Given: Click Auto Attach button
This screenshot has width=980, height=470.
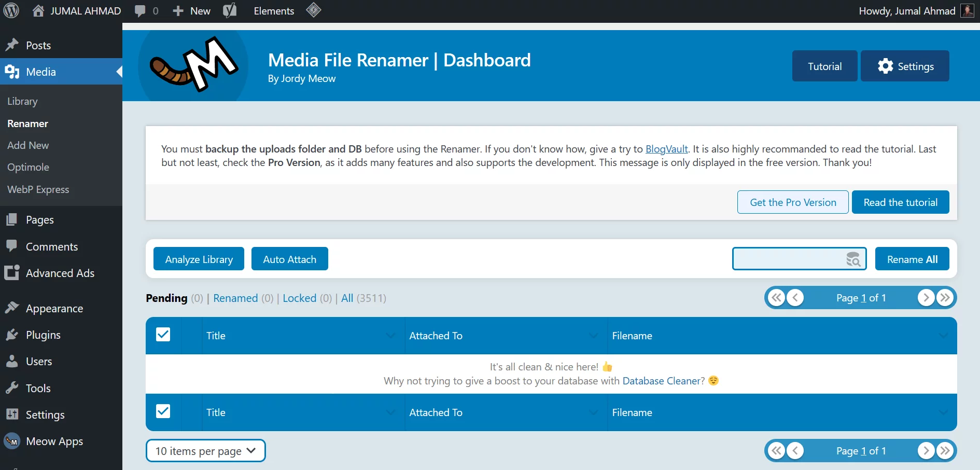Looking at the screenshot, I should click(289, 259).
